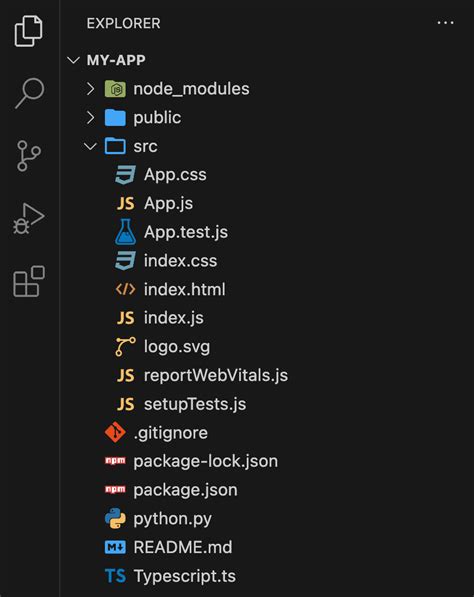This screenshot has height=597, width=474.
Task: Open the App.css file
Action: [x=175, y=175]
